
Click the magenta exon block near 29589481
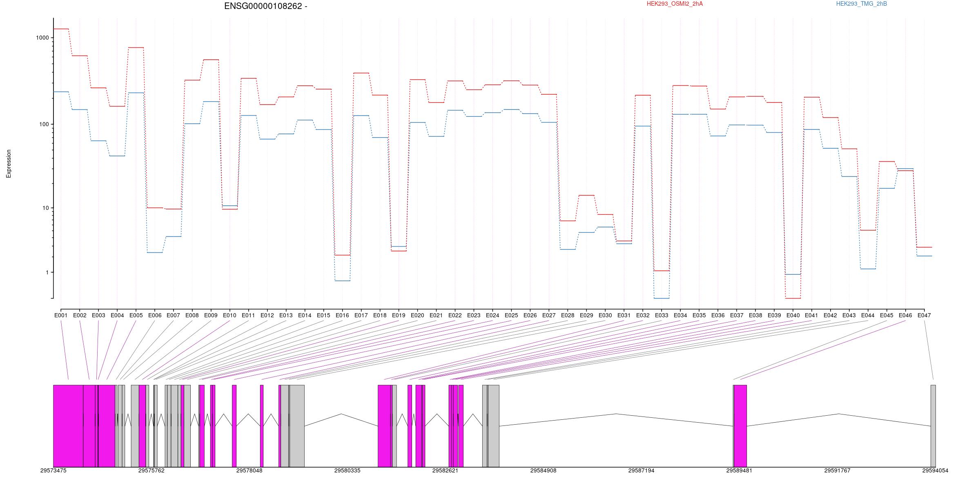740,426
